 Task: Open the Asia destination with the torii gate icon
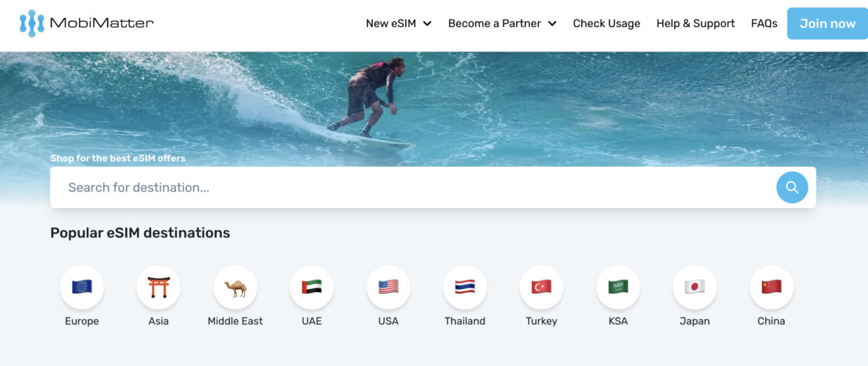click(x=158, y=287)
